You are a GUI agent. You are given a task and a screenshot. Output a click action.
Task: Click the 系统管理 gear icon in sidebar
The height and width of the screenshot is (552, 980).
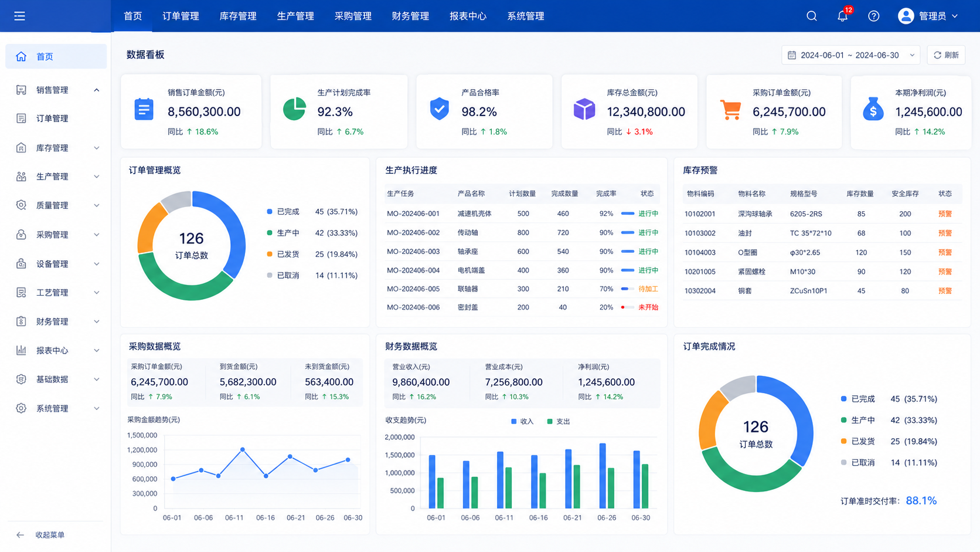(21, 408)
